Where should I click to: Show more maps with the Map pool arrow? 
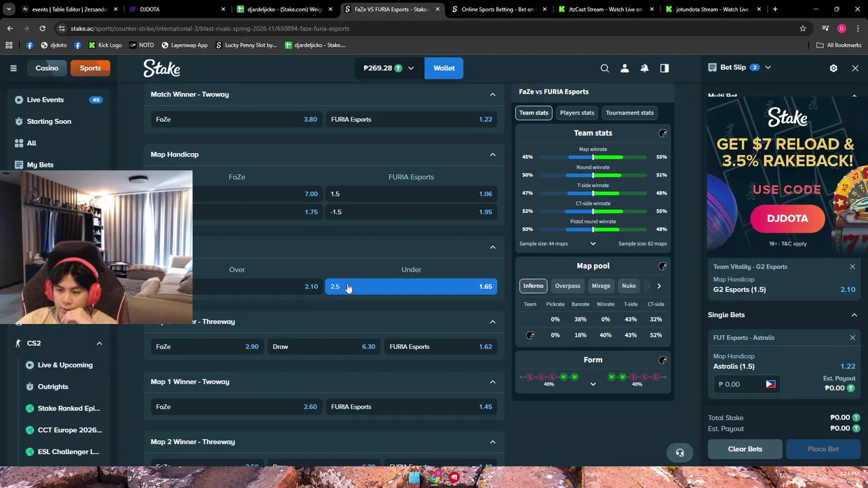pyautogui.click(x=658, y=286)
